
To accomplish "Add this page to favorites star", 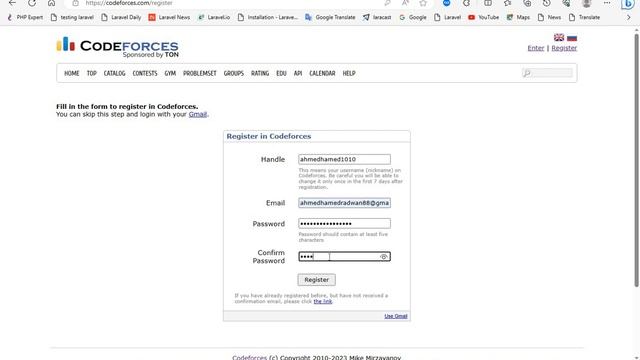I will pyautogui.click(x=423, y=3).
